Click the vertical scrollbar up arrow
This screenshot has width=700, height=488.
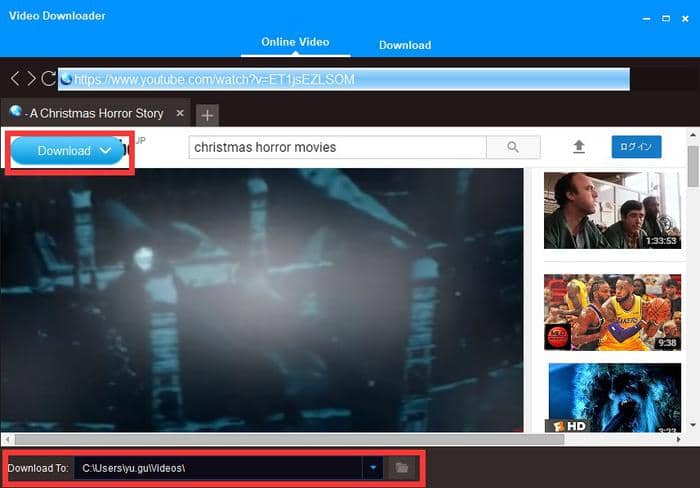(693, 134)
